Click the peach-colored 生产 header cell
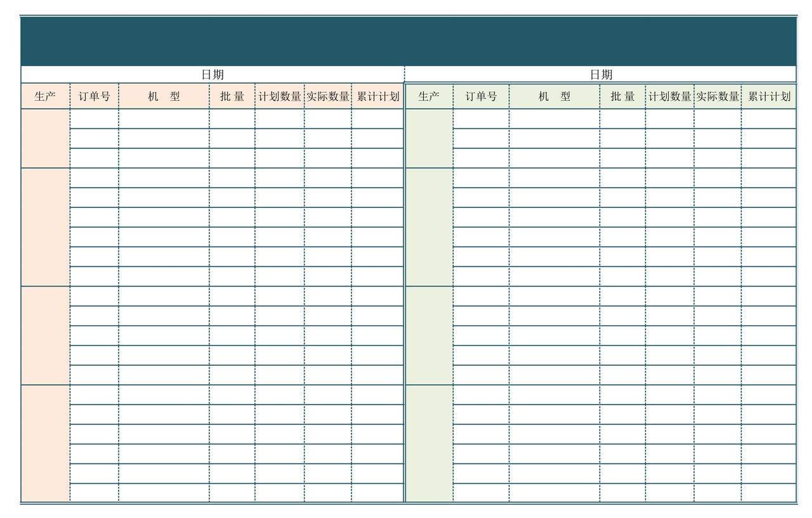The height and width of the screenshot is (518, 812). click(x=45, y=96)
